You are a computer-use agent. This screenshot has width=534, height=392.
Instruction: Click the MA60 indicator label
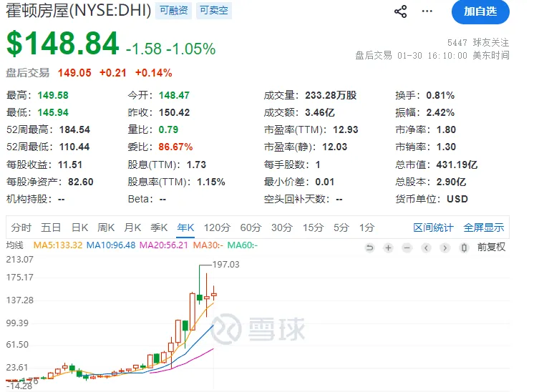coord(243,245)
